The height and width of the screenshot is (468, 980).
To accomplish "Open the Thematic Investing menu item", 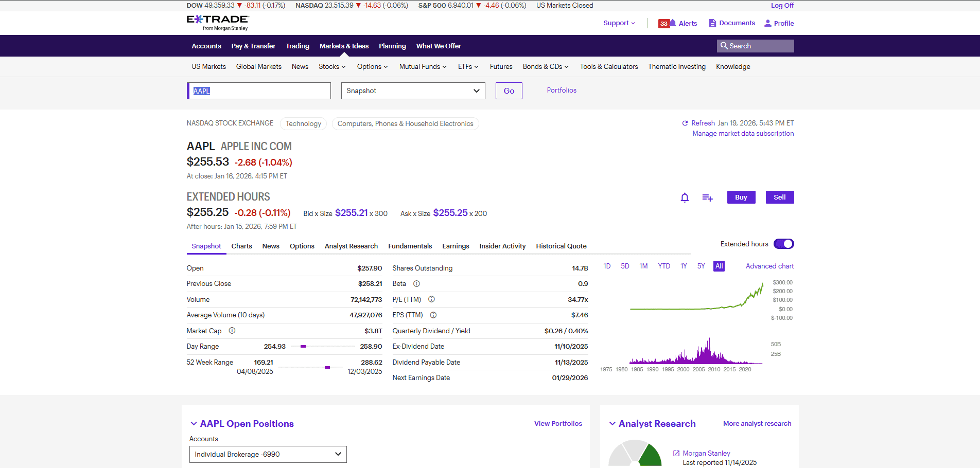I will pyautogui.click(x=677, y=66).
